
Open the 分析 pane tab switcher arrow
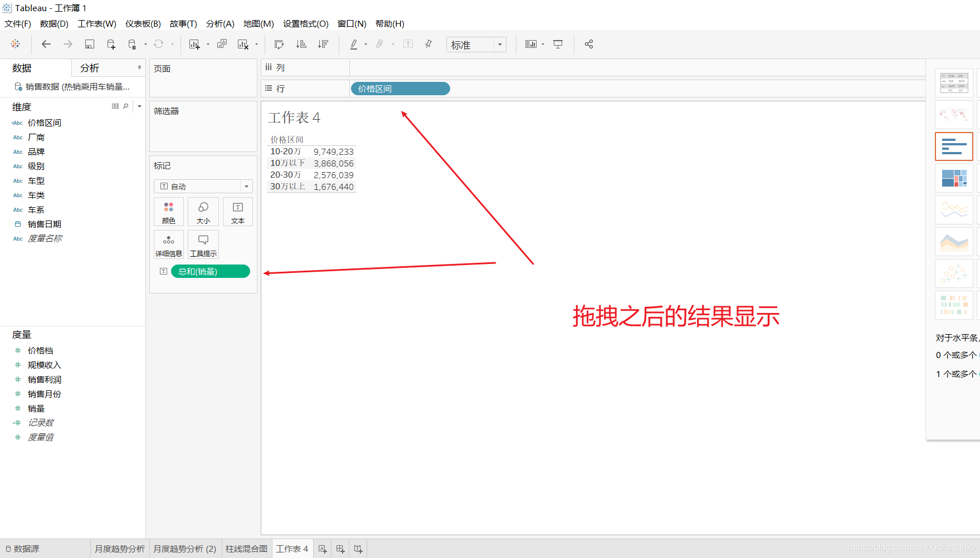pyautogui.click(x=139, y=68)
